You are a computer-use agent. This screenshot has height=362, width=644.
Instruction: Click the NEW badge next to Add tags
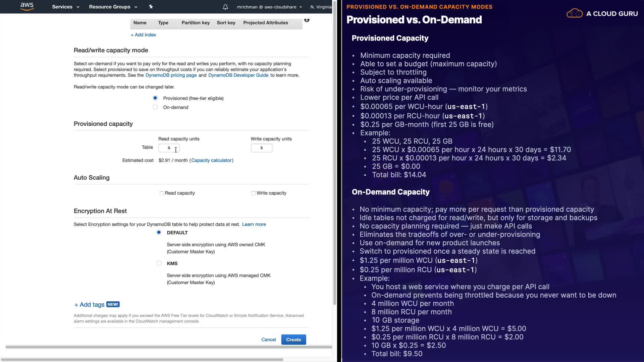point(113,304)
